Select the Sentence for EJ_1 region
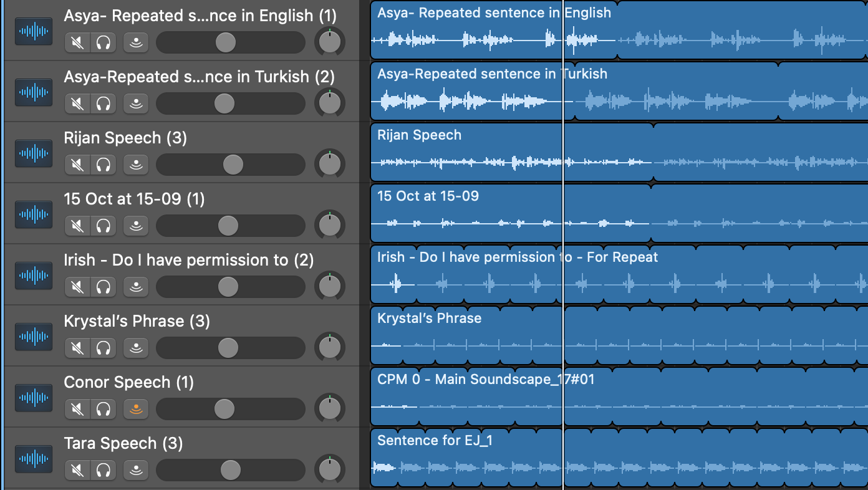 tap(383, 458)
